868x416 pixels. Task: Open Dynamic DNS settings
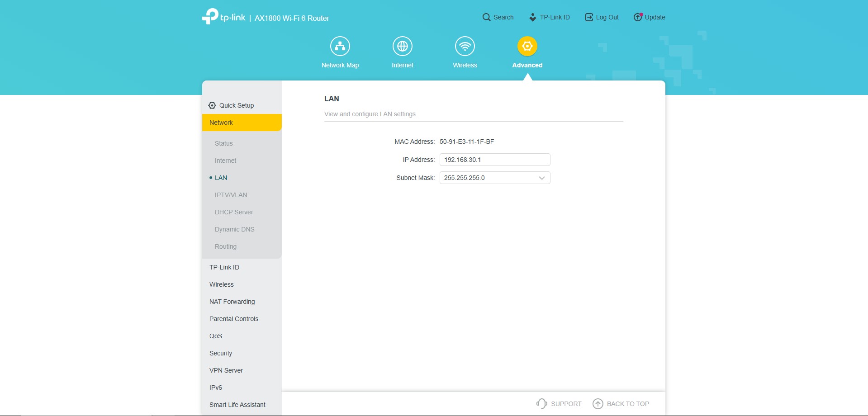coord(235,229)
